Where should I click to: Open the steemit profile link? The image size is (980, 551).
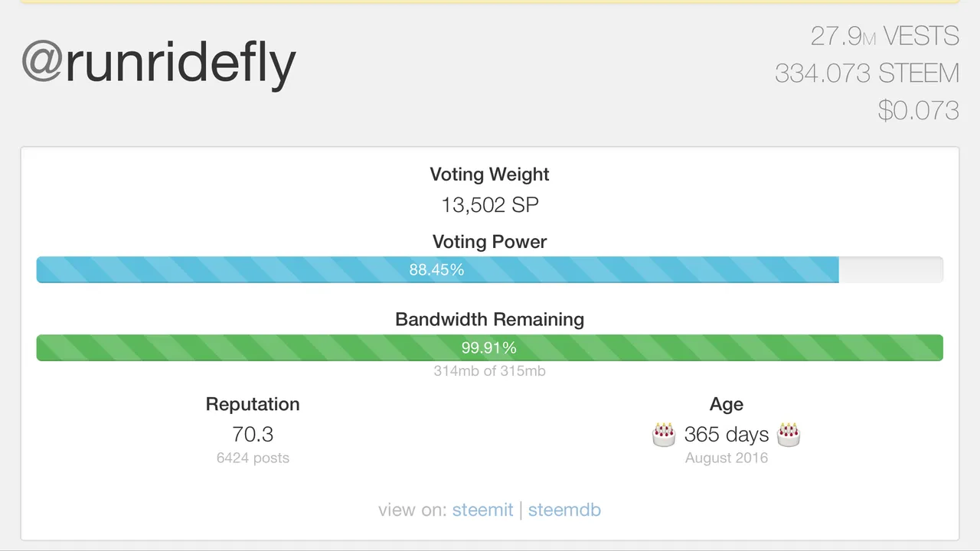[x=482, y=510]
